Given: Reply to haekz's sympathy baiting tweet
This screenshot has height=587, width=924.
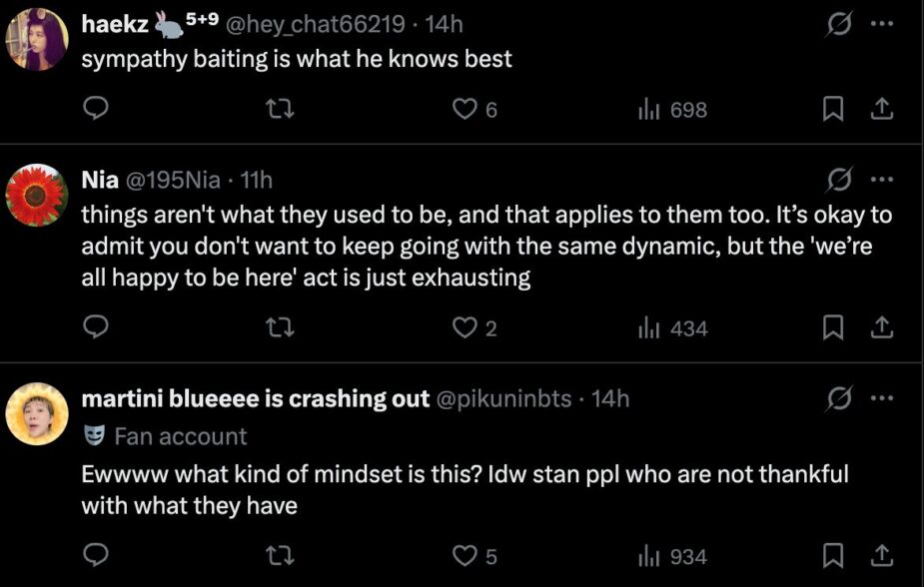Looking at the screenshot, I should pos(94,110).
